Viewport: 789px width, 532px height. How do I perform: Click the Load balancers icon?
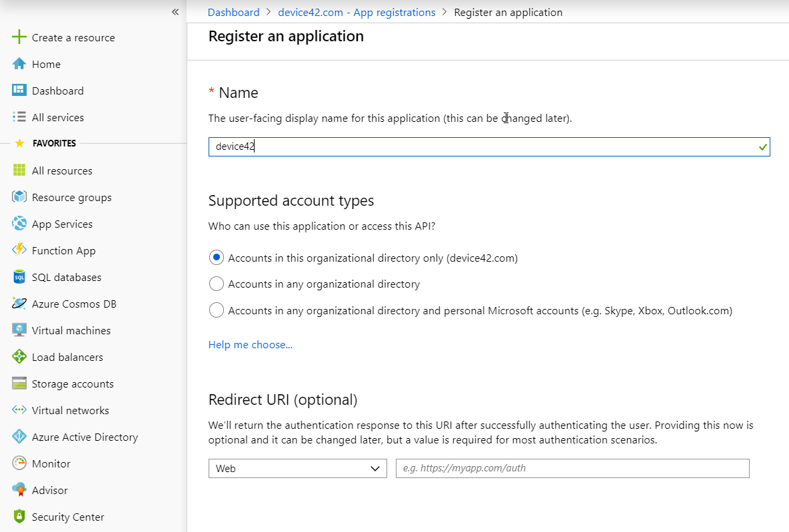pyautogui.click(x=19, y=357)
